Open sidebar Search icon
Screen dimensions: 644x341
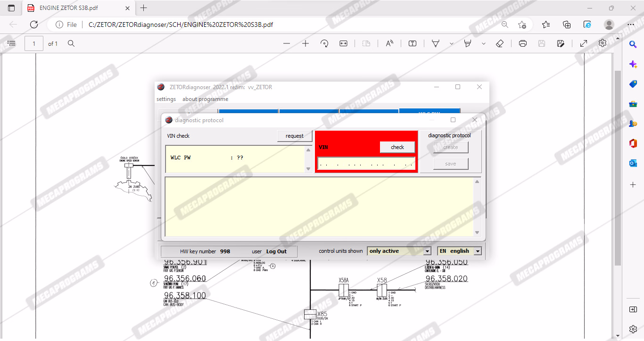[633, 44]
